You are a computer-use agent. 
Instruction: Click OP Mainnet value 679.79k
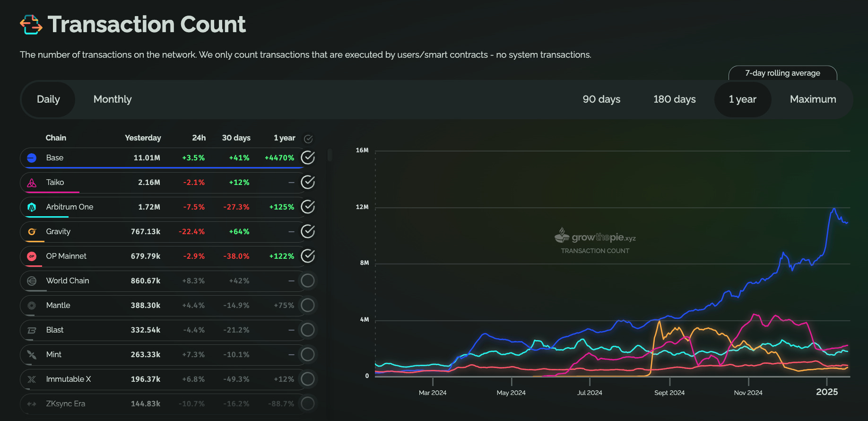146,256
